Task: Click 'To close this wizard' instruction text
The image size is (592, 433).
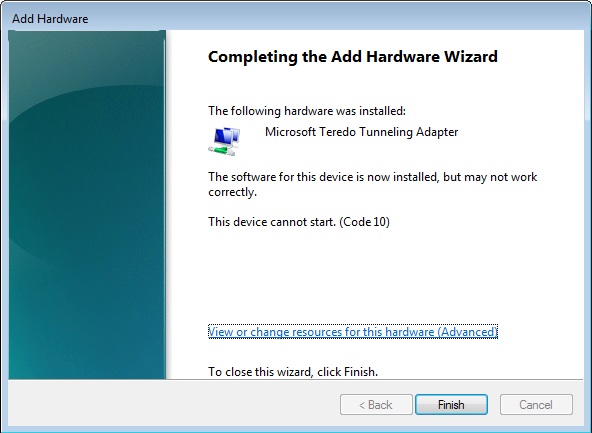Action: point(293,372)
